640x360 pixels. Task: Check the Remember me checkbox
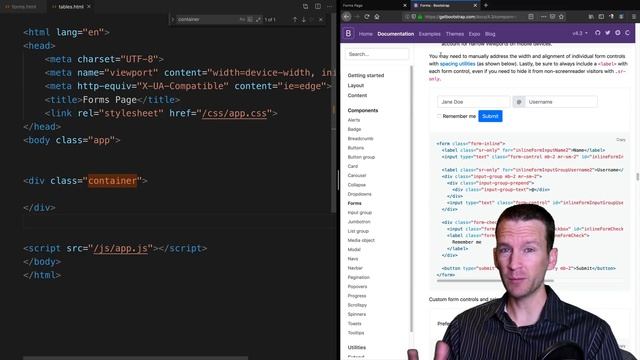click(439, 116)
